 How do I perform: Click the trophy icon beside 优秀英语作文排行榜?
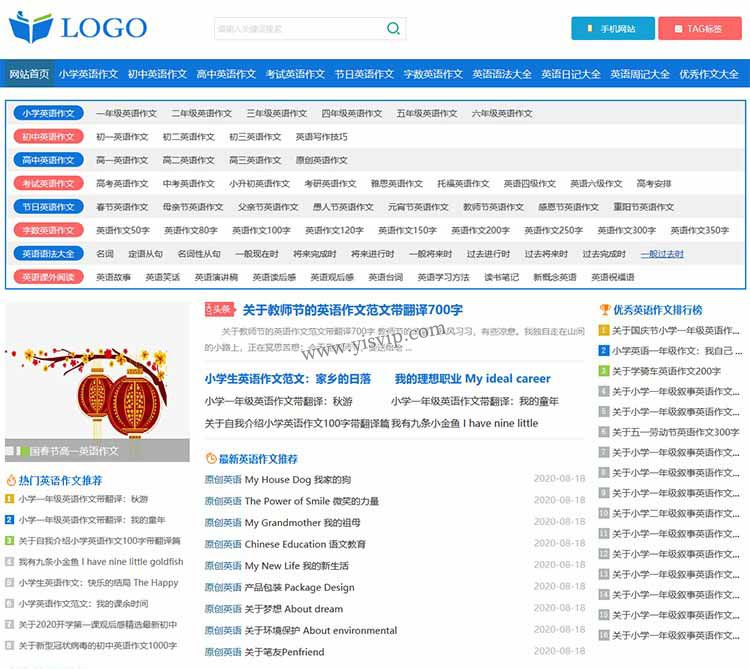pyautogui.click(x=604, y=310)
